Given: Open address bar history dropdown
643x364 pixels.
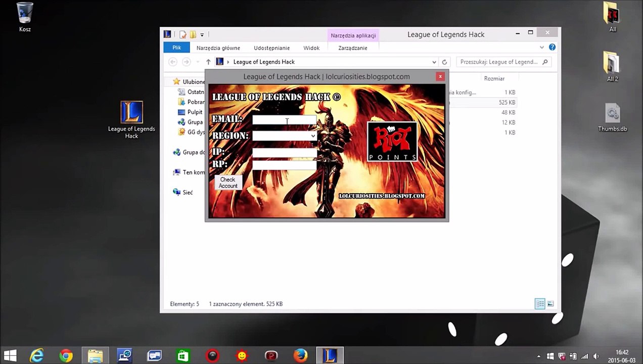Looking at the screenshot, I should [x=434, y=62].
